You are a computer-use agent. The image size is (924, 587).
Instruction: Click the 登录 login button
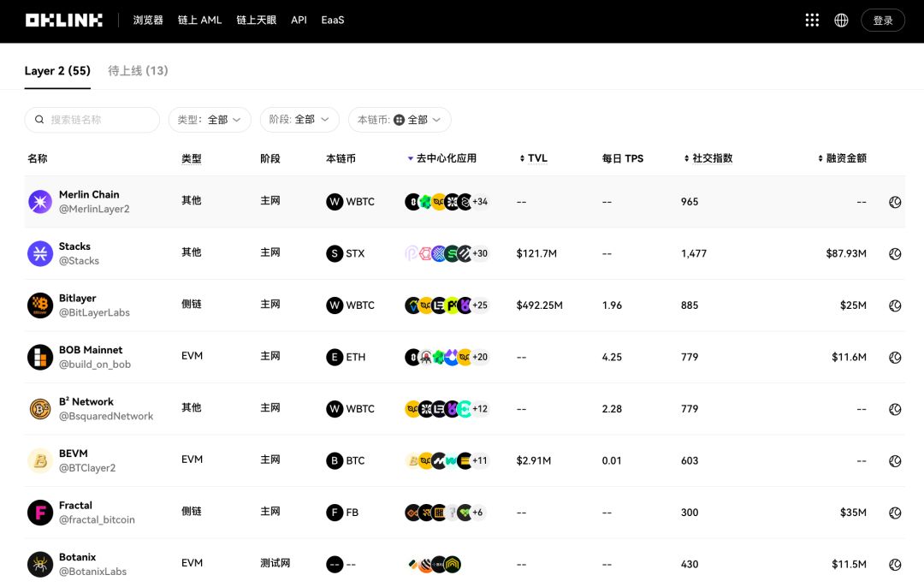pyautogui.click(x=882, y=20)
